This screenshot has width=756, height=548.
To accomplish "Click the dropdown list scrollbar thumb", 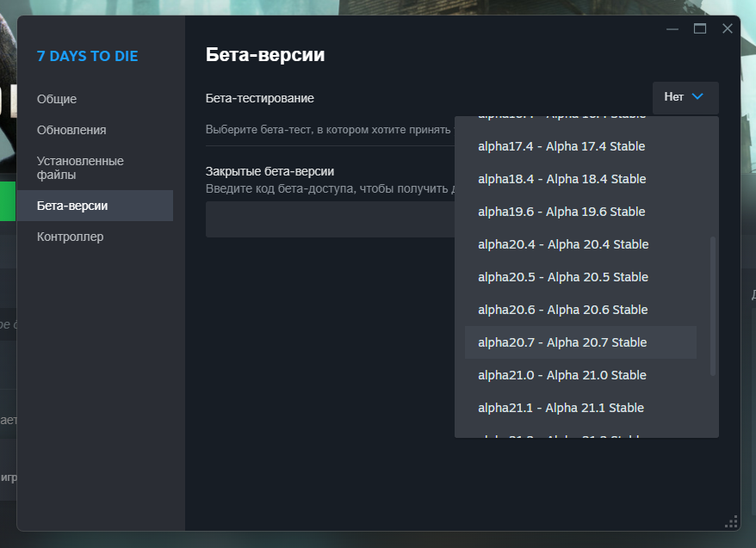I will (x=713, y=305).
